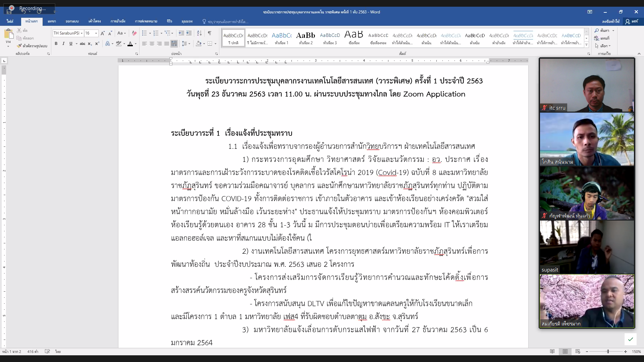Screen dimensions: 644x362
Task: Click the itc srru participant video thumbnail
Action: pyautogui.click(x=587, y=85)
